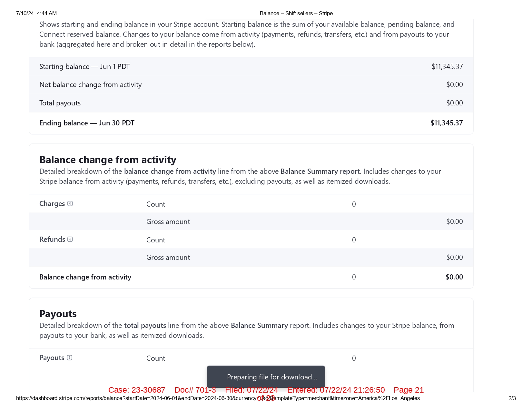532x411 pixels.
Task: Click the Charges Gross amount row label
Action: 168,222
